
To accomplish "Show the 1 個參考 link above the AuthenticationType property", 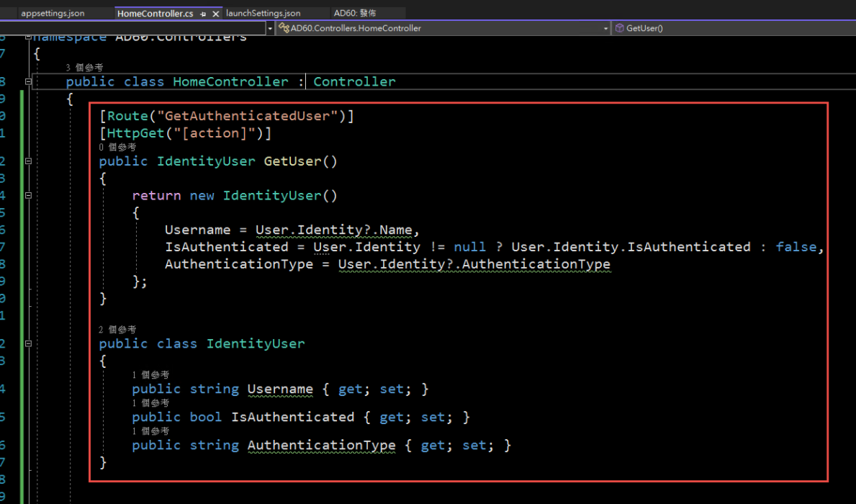I will pyautogui.click(x=150, y=431).
